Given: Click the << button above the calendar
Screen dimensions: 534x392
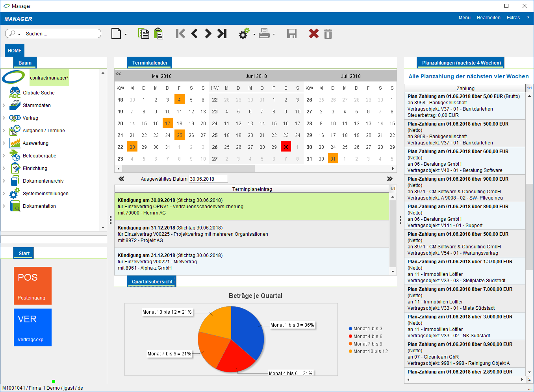Looking at the screenshot, I should tap(118, 74).
